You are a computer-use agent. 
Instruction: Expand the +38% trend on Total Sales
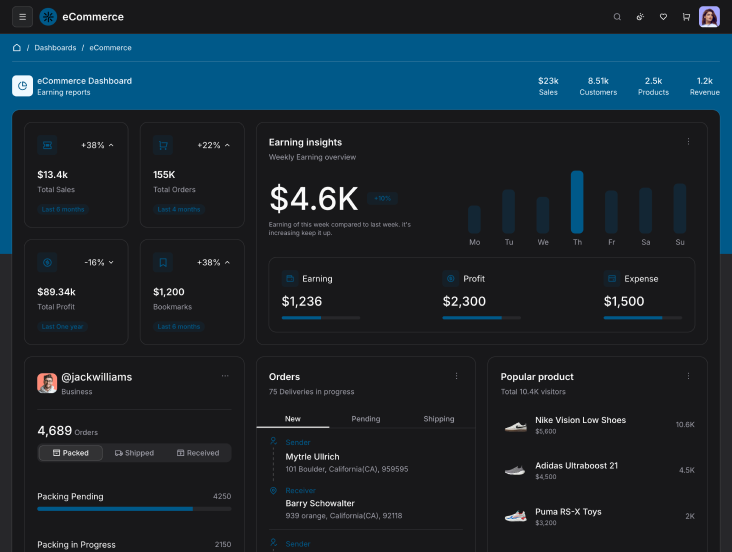coord(97,145)
